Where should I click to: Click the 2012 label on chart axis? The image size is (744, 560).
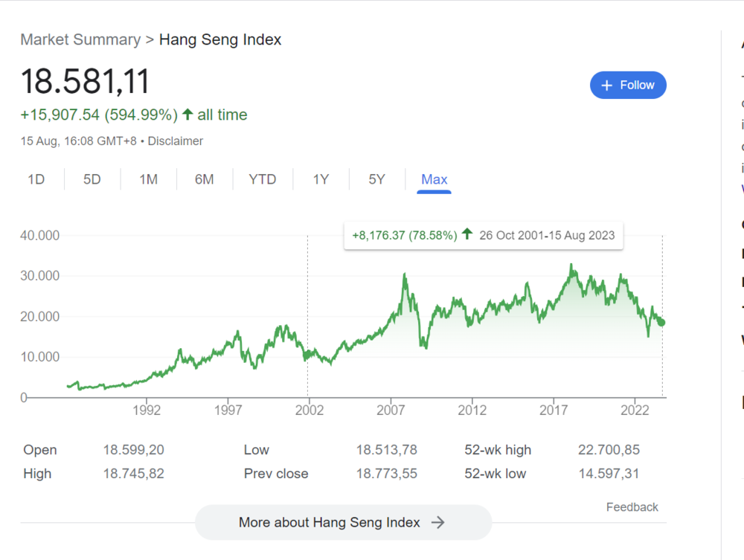tap(472, 411)
